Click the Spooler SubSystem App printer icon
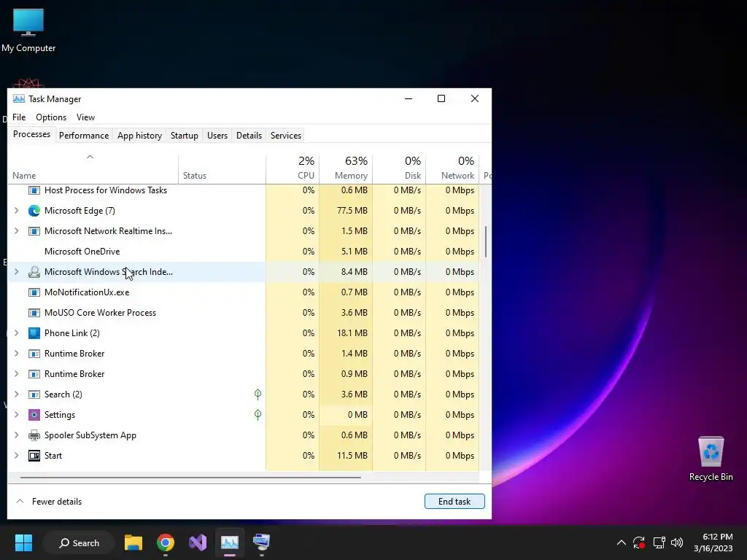 click(x=34, y=435)
